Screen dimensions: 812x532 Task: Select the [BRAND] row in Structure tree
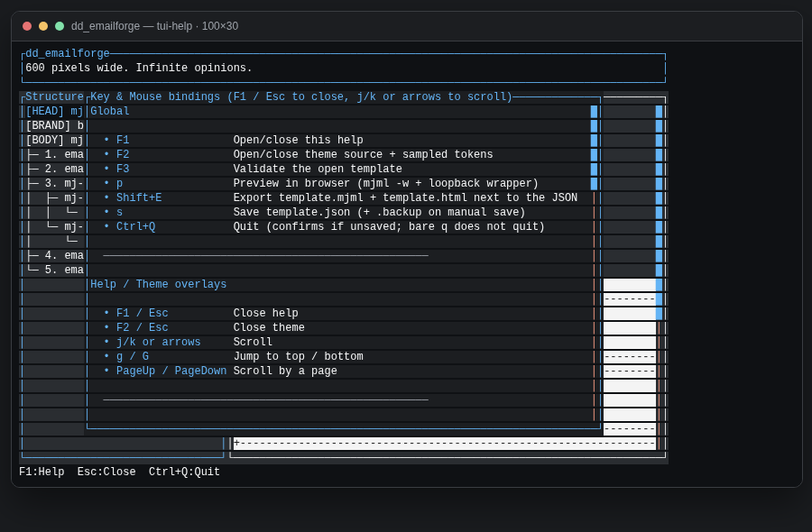pos(54,125)
